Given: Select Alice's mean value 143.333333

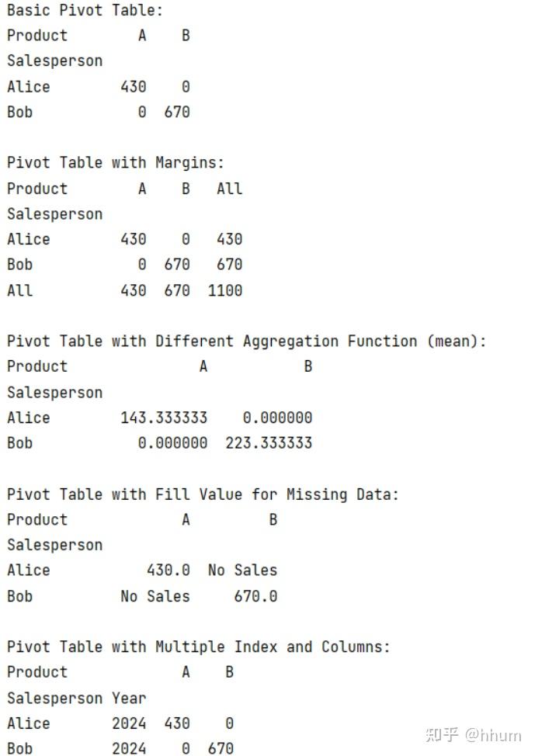Looking at the screenshot, I should tap(164, 418).
